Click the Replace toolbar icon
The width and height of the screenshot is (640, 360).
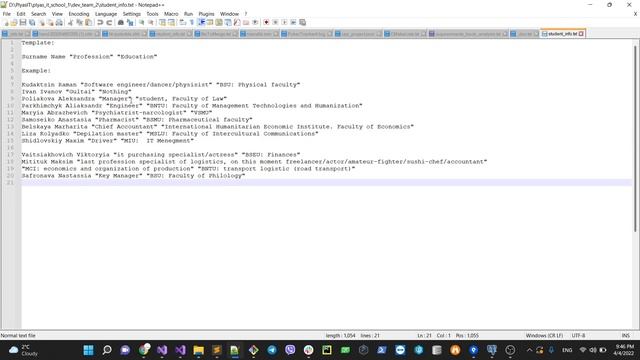pyautogui.click(x=130, y=22)
